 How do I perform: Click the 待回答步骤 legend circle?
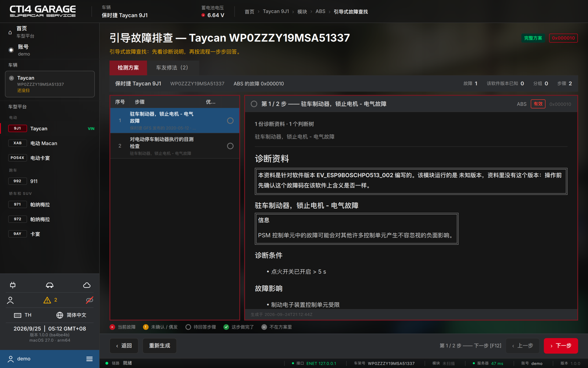tap(188, 327)
